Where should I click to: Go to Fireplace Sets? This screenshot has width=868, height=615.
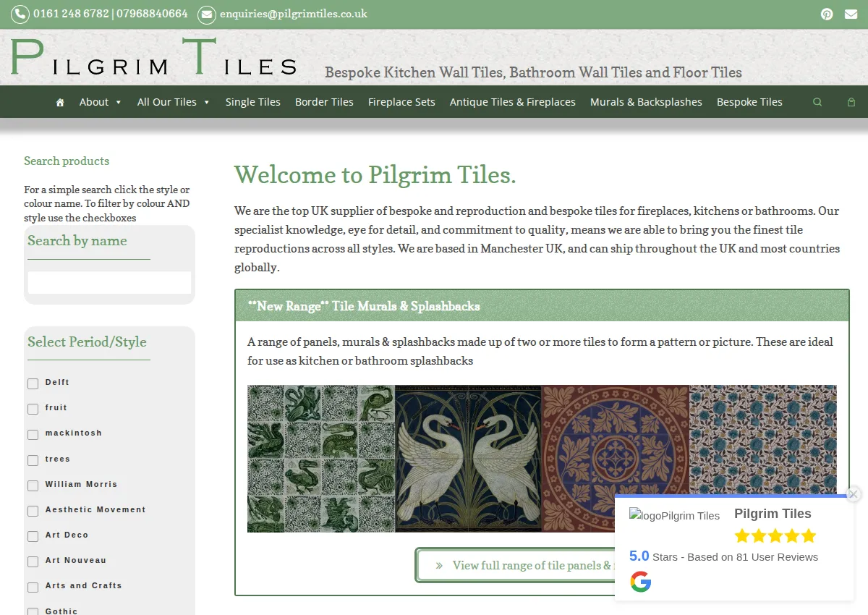tap(401, 102)
